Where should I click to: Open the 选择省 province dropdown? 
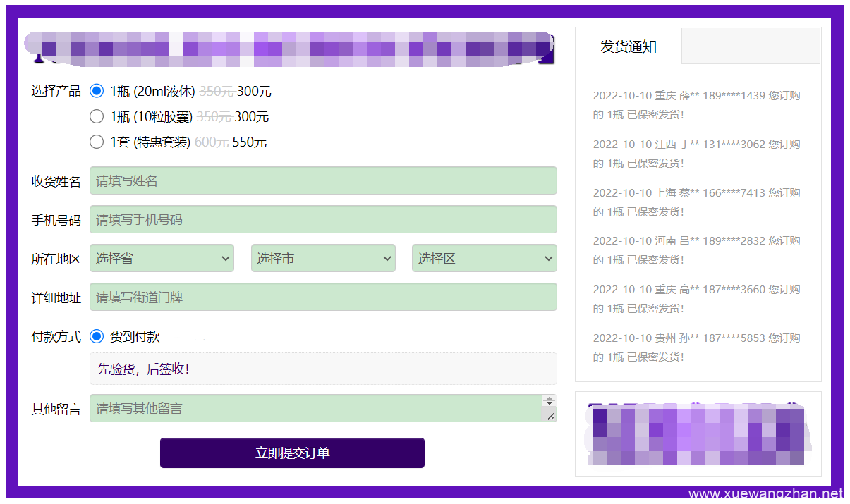tap(162, 258)
